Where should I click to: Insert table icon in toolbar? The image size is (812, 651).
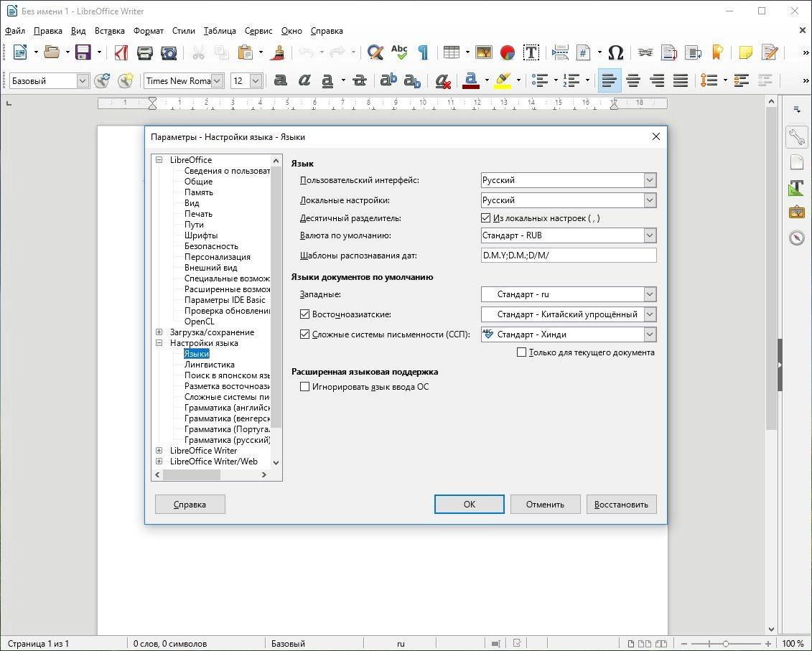(452, 52)
